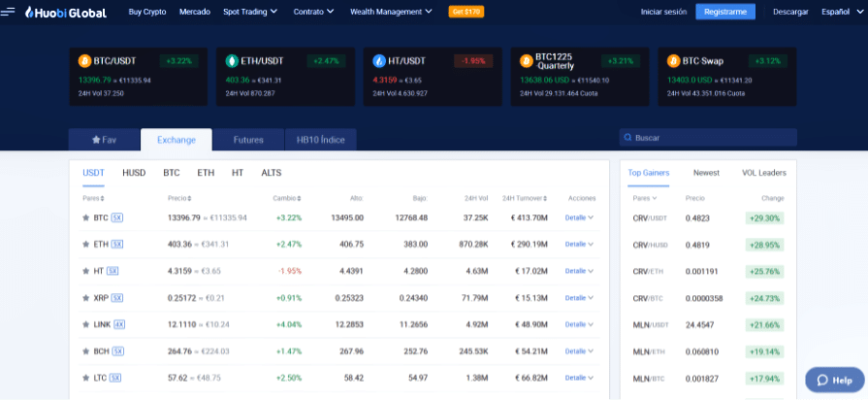Click the 4X leverage badge for LINK
This screenshot has width=868, height=400.
coord(119,324)
